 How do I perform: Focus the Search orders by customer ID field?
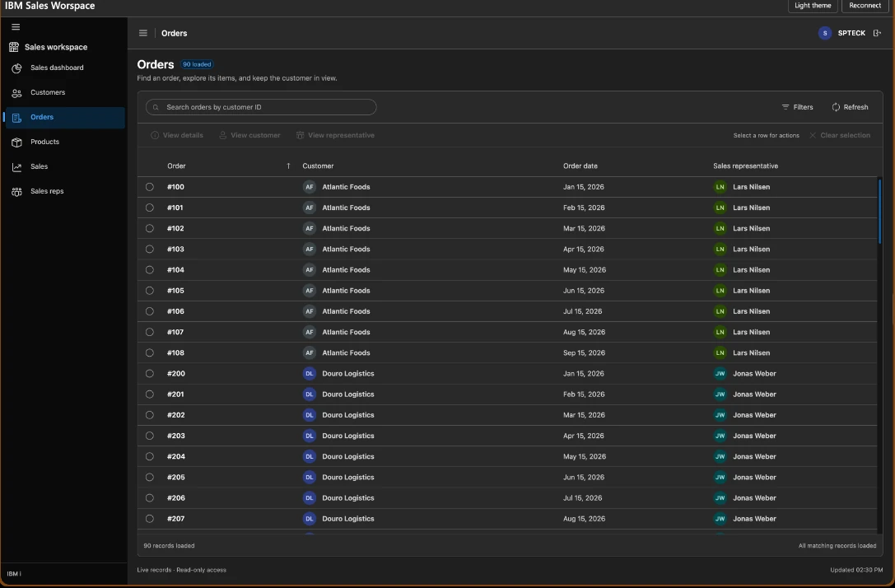(x=261, y=107)
